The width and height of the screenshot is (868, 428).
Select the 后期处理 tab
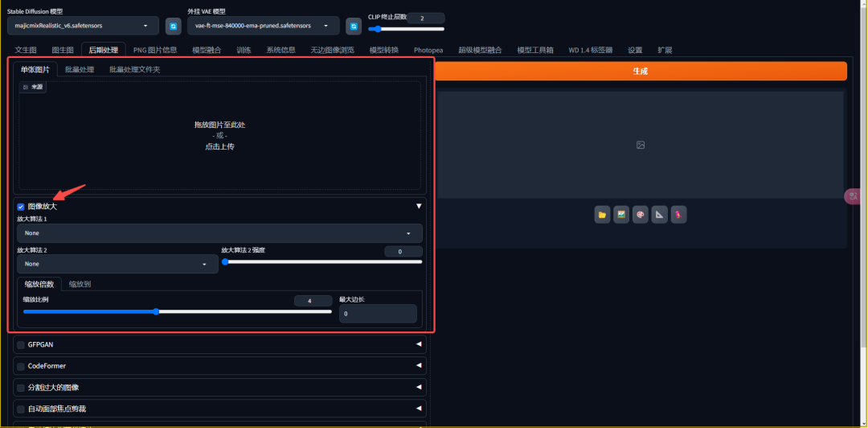(104, 50)
